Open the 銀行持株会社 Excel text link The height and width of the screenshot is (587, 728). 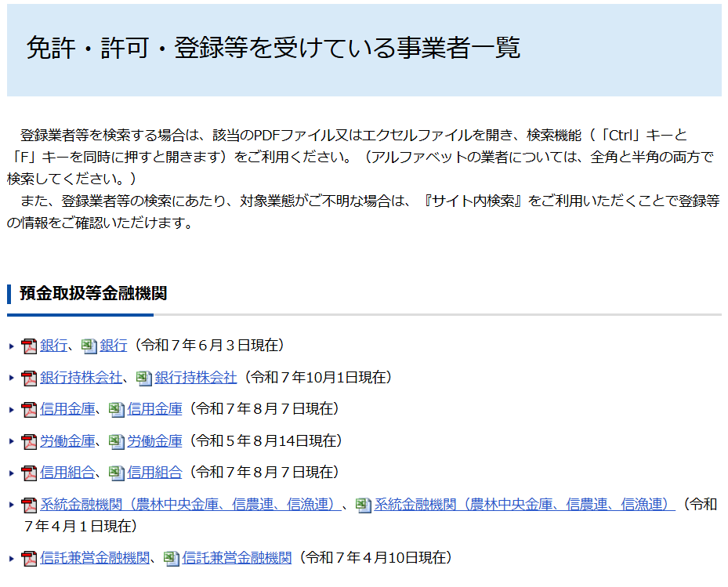tap(195, 377)
